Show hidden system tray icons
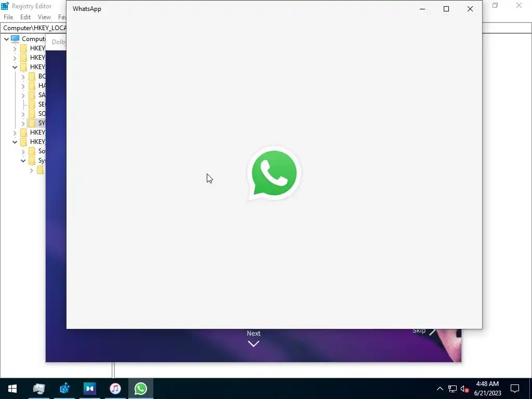Viewport: 532px width, 399px height. tap(440, 389)
